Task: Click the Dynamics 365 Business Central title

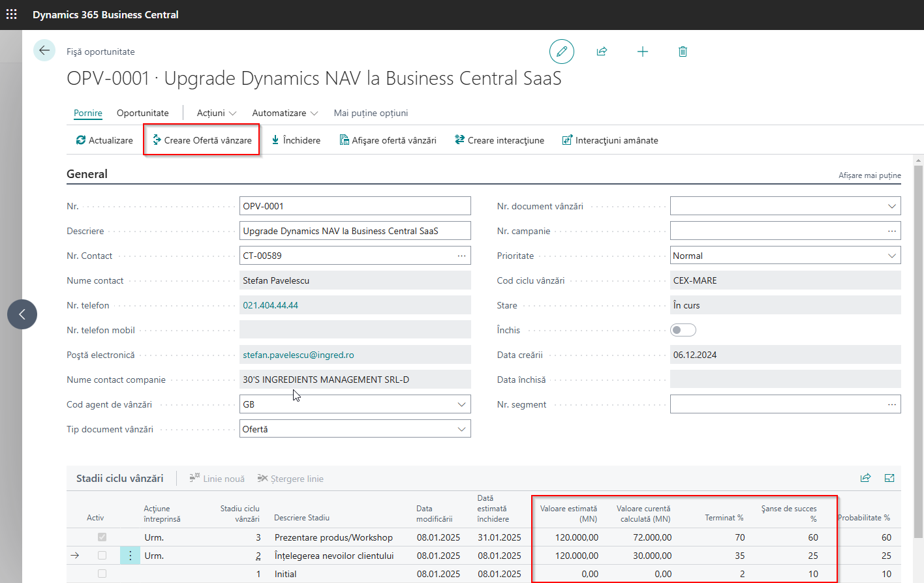Action: [x=106, y=14]
